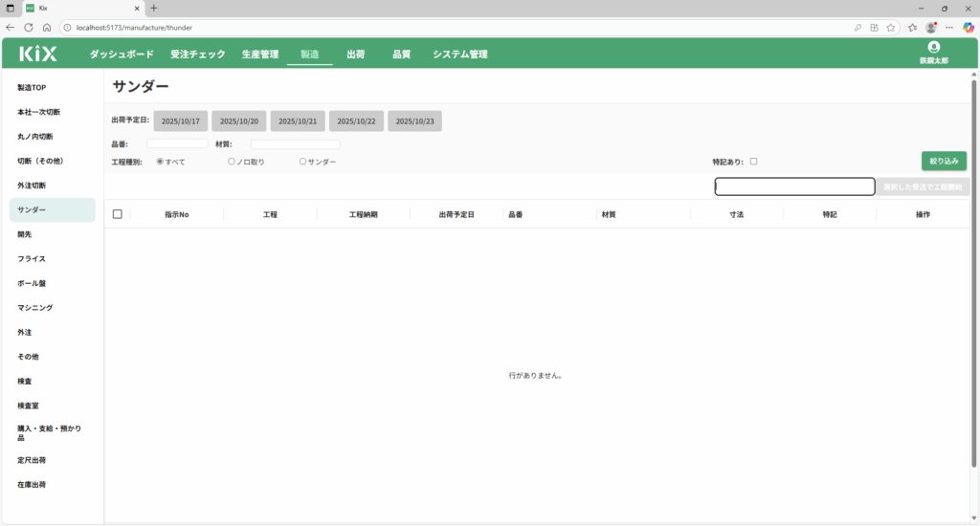Open the 生産管理 menu
The image size is (980, 526).
[260, 55]
